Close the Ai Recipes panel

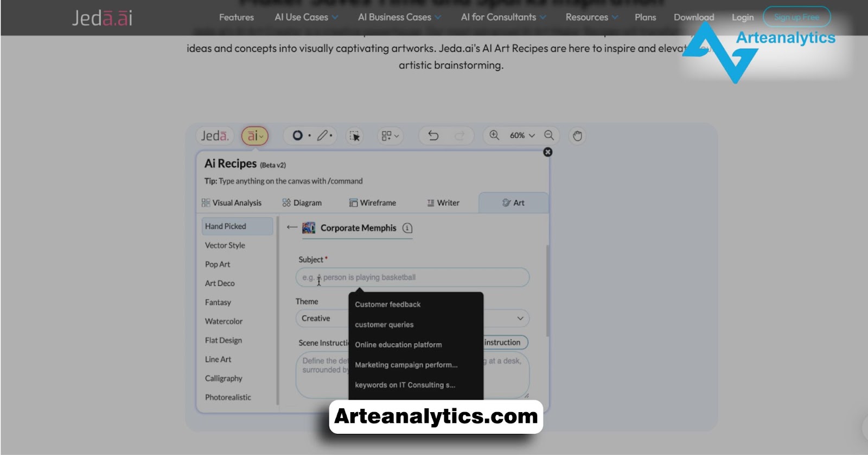548,152
